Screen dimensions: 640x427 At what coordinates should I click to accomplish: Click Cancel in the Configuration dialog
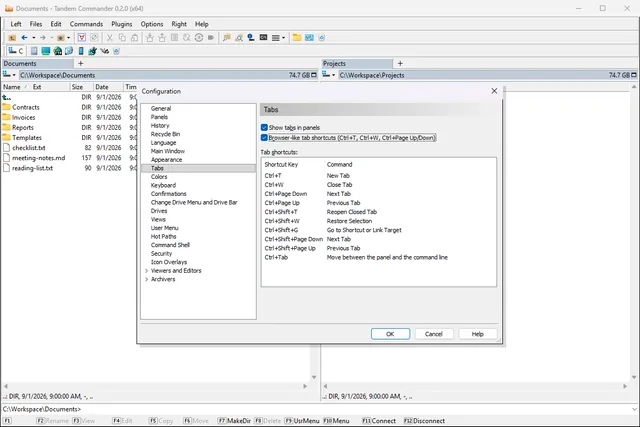coord(433,334)
